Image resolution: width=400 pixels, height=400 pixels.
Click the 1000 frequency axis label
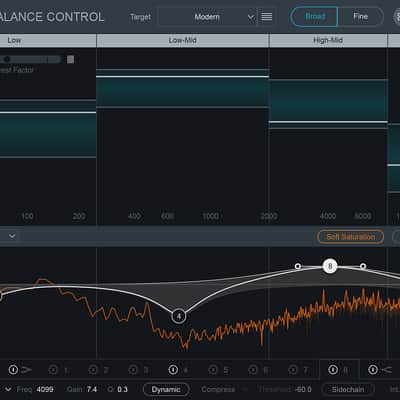(211, 216)
